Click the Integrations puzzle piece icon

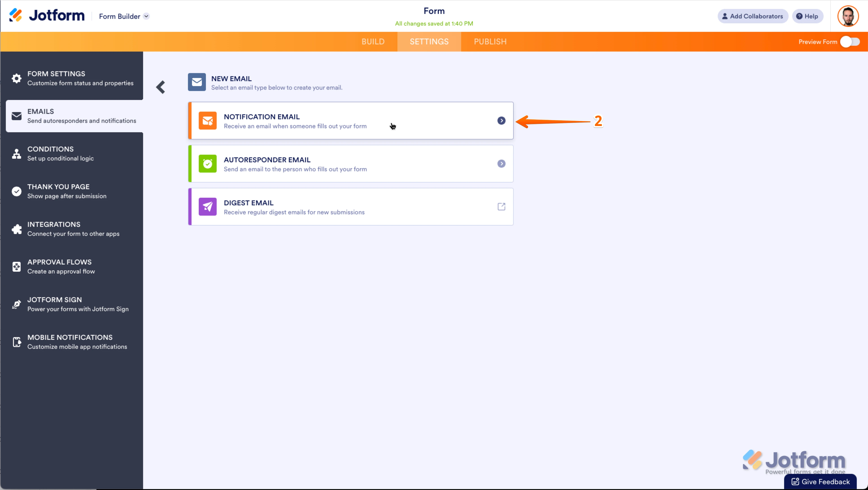tap(17, 229)
